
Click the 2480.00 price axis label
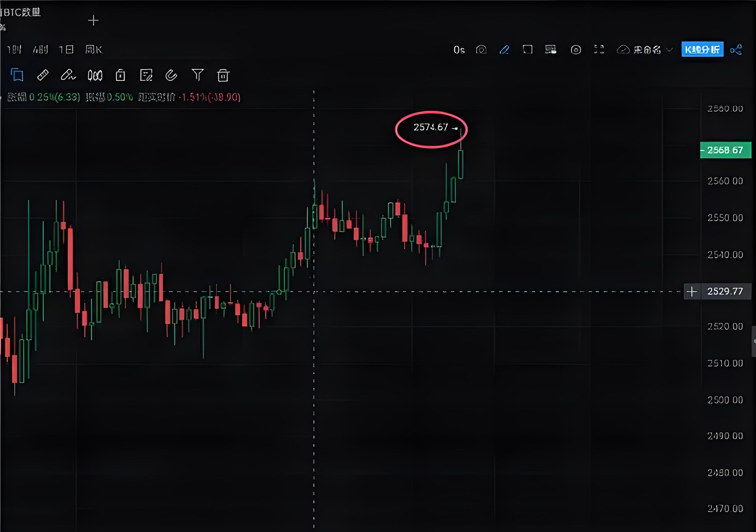[x=725, y=473]
